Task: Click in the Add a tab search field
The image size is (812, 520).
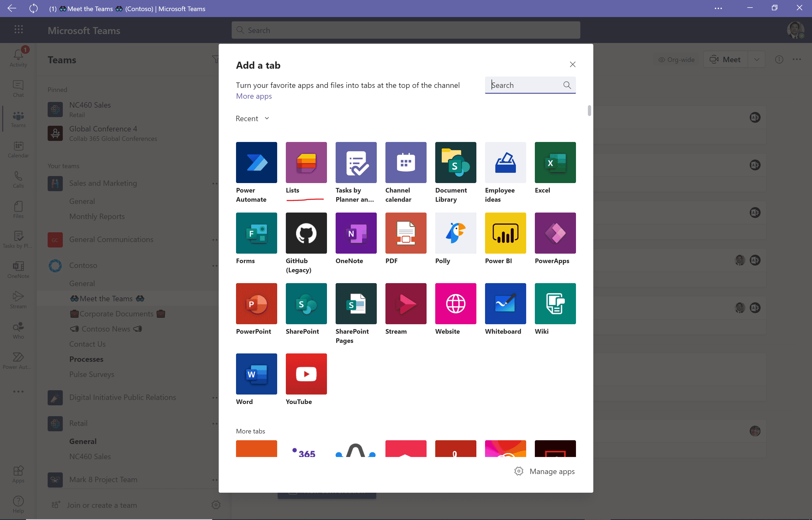Action: click(530, 85)
